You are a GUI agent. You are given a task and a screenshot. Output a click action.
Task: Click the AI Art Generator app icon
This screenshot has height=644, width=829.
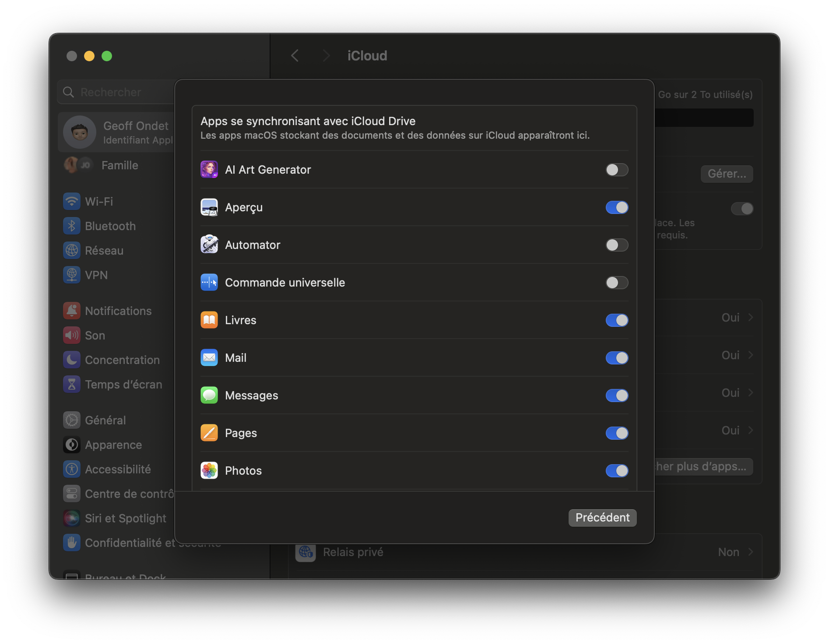click(x=209, y=170)
